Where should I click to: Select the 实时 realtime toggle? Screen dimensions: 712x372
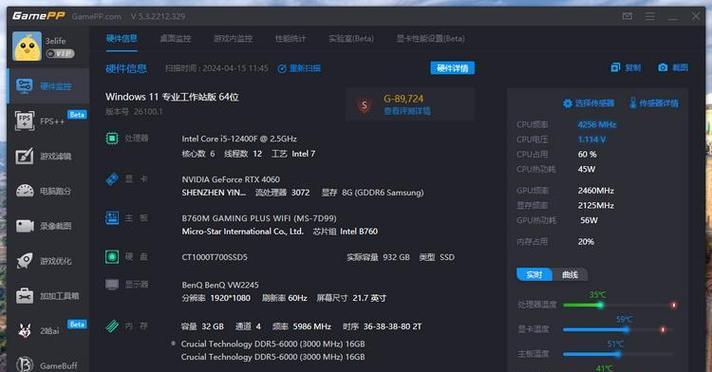click(534, 274)
